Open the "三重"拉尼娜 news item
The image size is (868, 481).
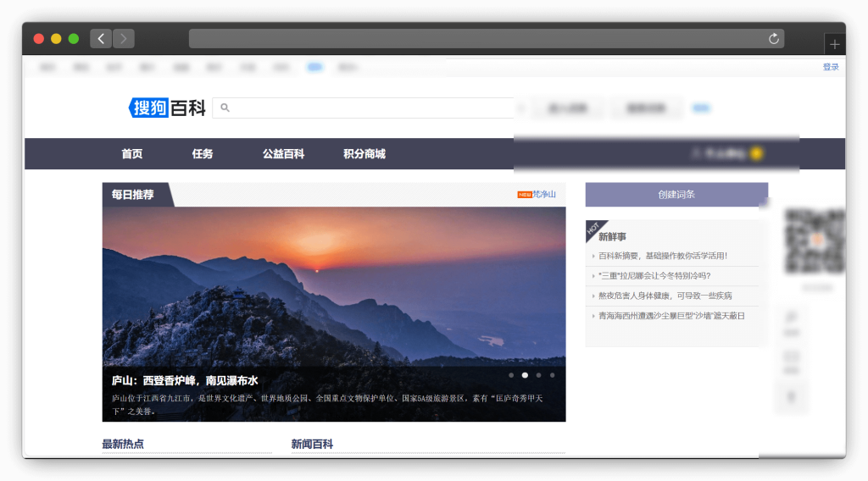coord(654,276)
